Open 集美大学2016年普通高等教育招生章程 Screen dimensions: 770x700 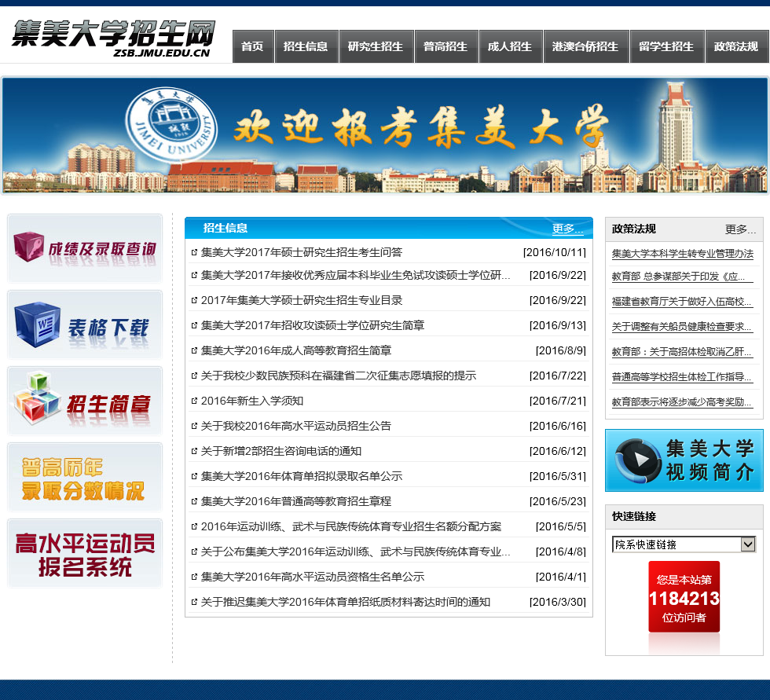tap(296, 501)
